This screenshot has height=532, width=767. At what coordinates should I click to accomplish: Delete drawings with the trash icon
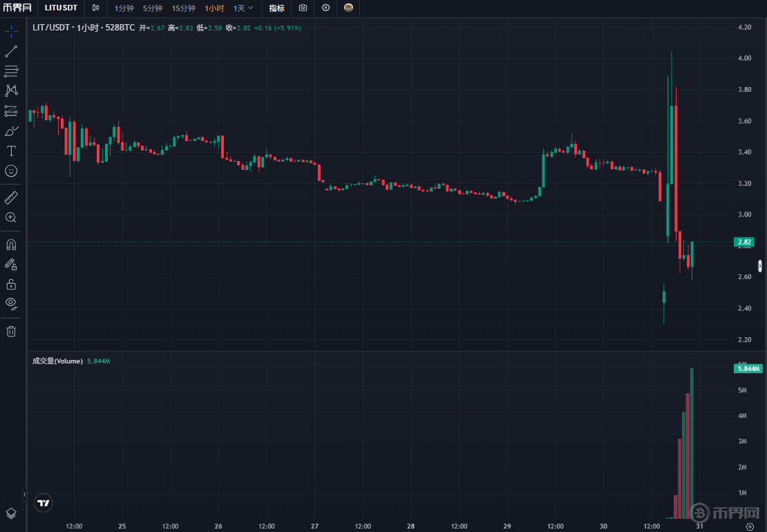tap(11, 331)
